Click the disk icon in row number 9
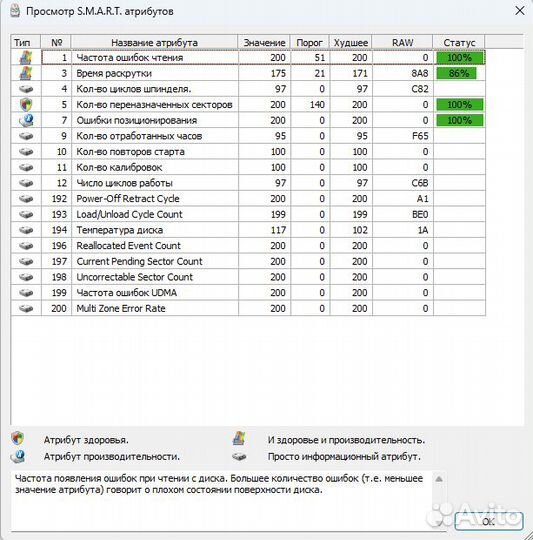 tap(26, 136)
